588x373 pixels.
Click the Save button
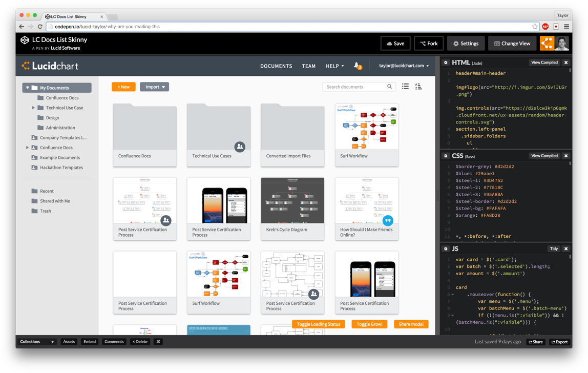(x=395, y=44)
